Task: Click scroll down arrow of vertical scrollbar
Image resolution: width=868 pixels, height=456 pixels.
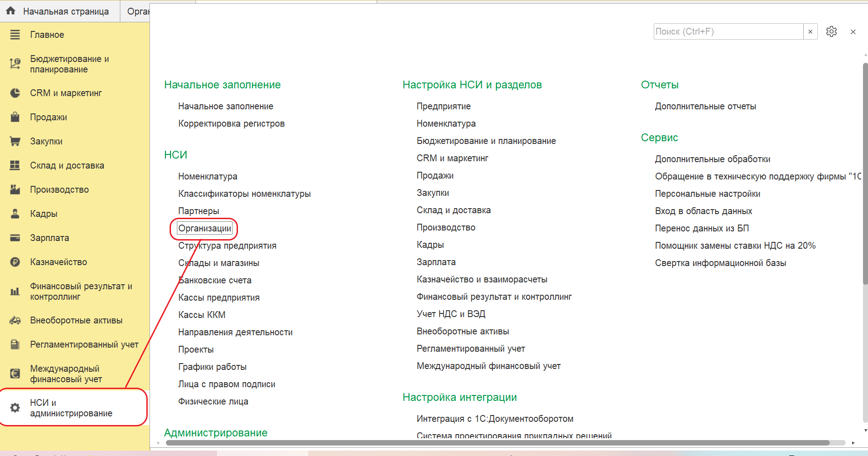Action: point(865,430)
